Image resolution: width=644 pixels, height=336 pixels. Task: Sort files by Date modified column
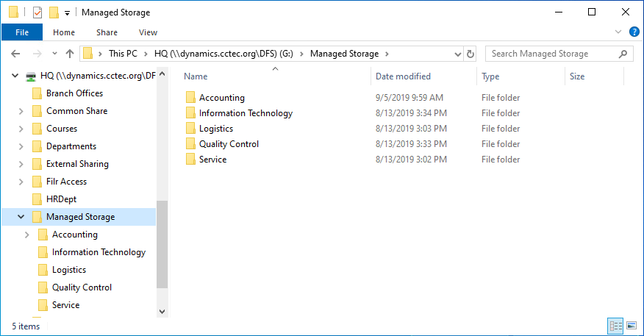(x=403, y=76)
